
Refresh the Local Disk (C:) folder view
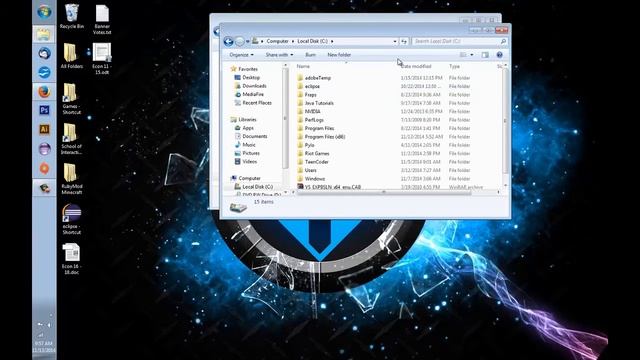404,41
